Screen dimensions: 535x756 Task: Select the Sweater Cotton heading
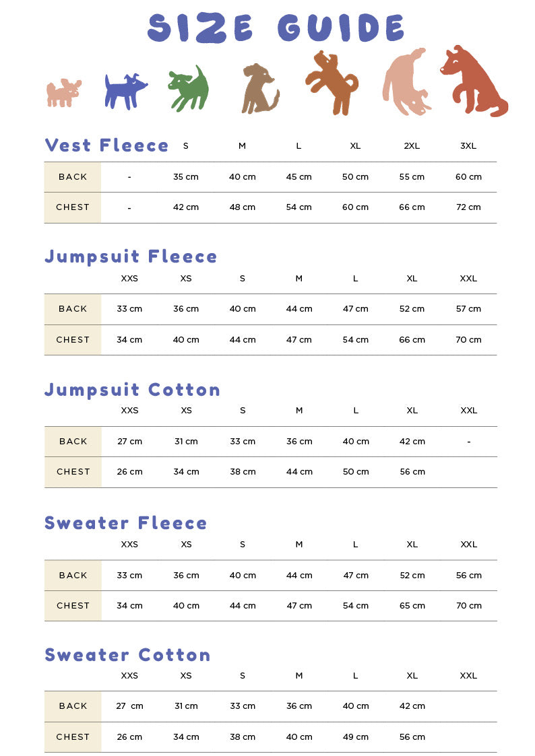[x=127, y=655]
